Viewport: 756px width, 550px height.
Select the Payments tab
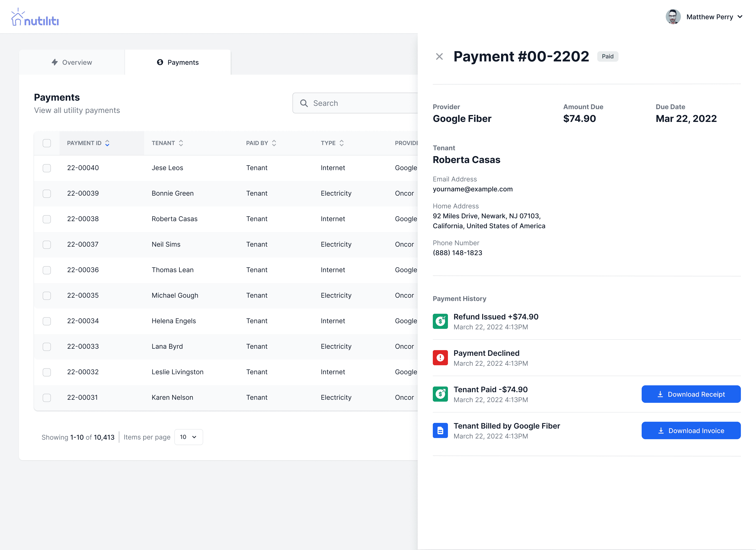pos(178,62)
